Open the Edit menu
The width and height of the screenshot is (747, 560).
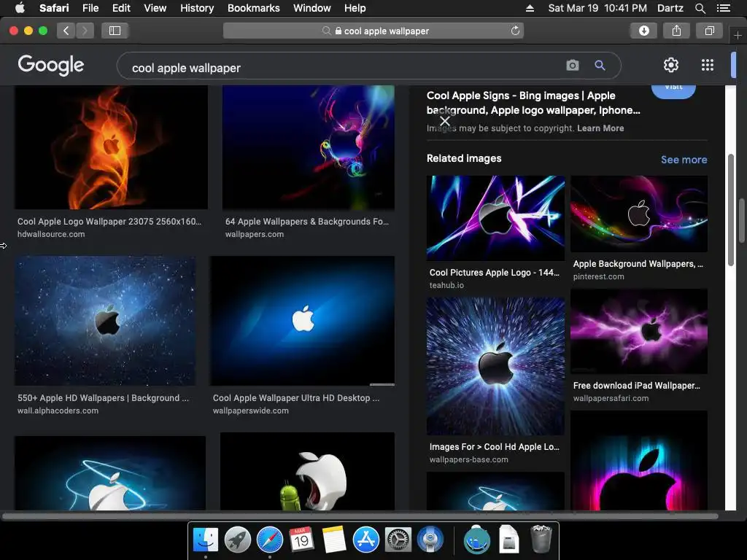121,8
